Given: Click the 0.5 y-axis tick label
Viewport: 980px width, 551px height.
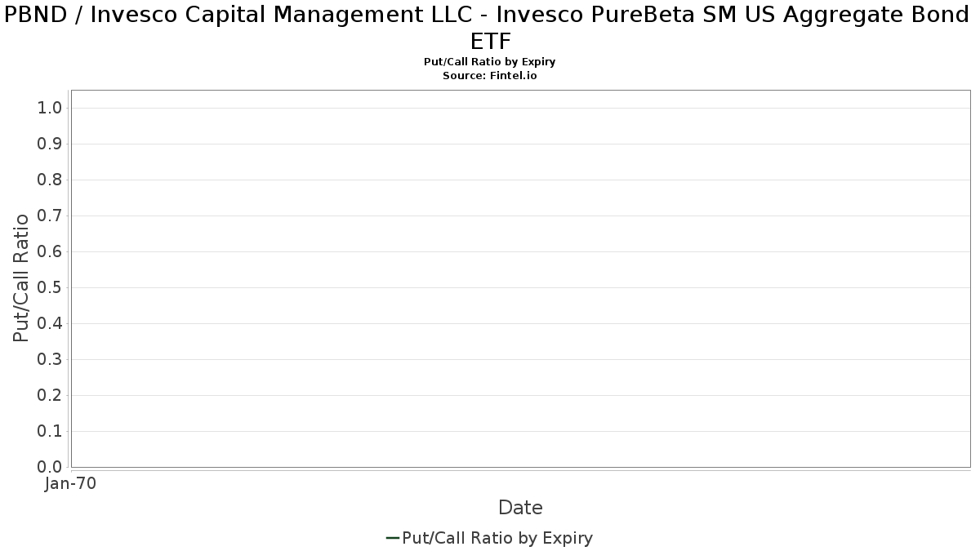Looking at the screenshot, I should click(50, 288).
